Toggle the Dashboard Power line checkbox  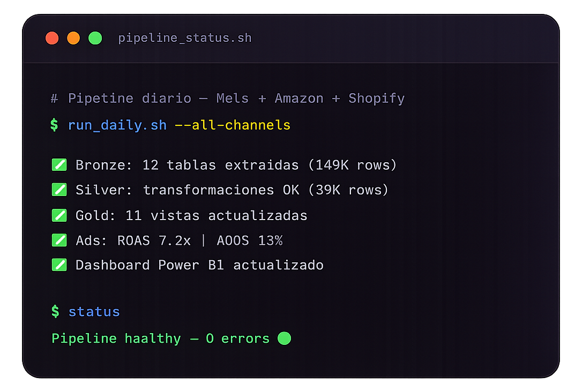coord(59,265)
